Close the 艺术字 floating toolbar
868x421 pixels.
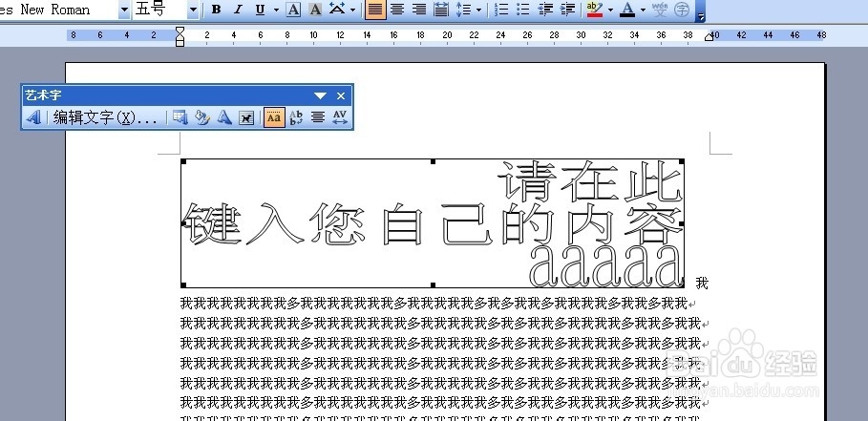pos(341,95)
